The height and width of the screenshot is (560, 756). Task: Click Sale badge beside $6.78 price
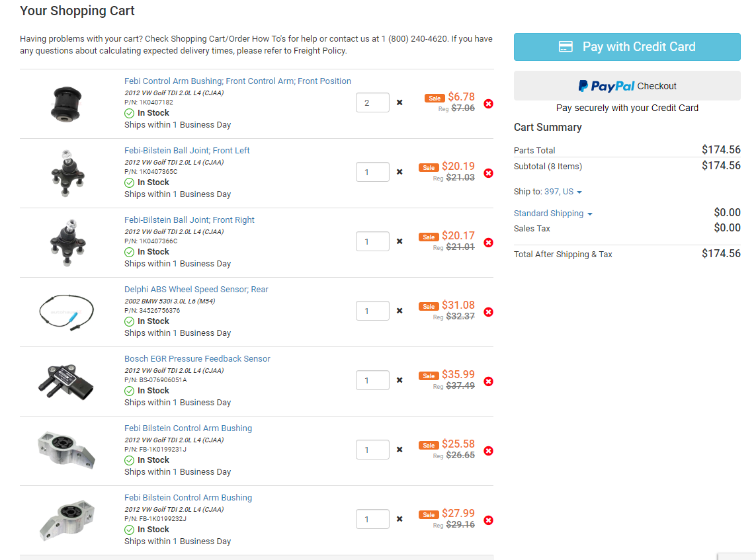point(435,98)
